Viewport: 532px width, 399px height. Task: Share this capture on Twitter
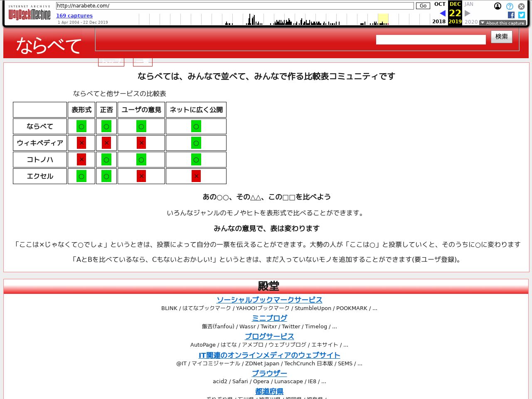(522, 15)
